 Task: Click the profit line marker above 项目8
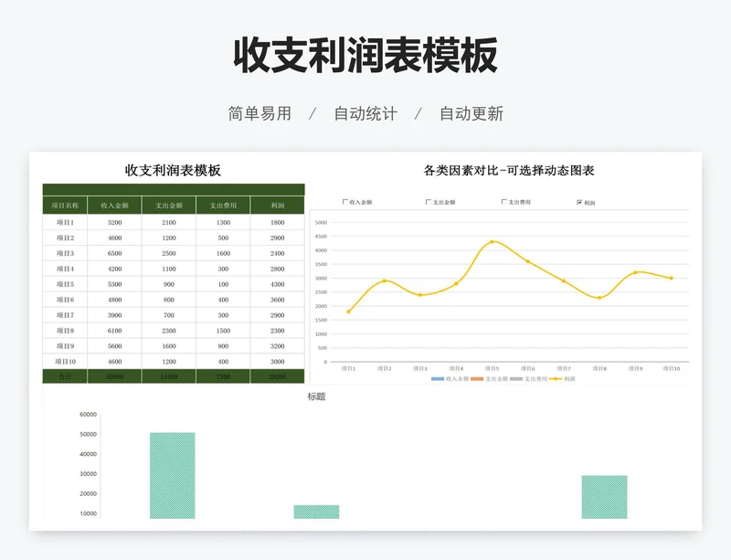pyautogui.click(x=599, y=298)
